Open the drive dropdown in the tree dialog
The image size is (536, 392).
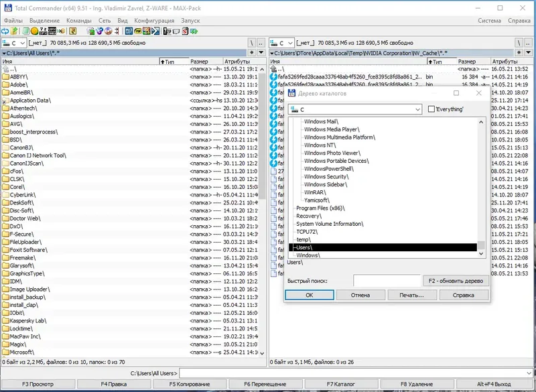419,109
